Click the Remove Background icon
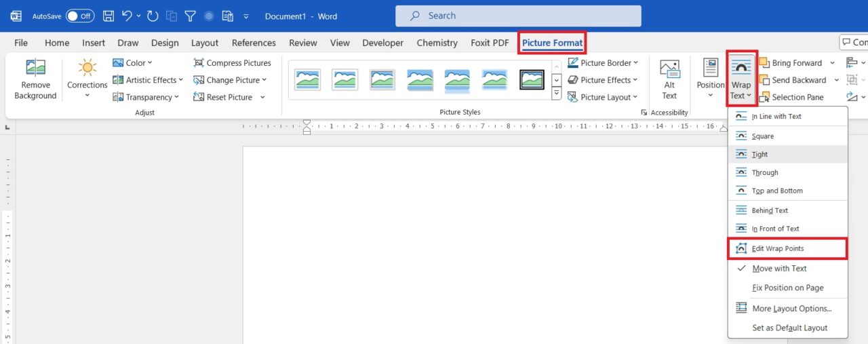The width and height of the screenshot is (868, 344). point(35,69)
